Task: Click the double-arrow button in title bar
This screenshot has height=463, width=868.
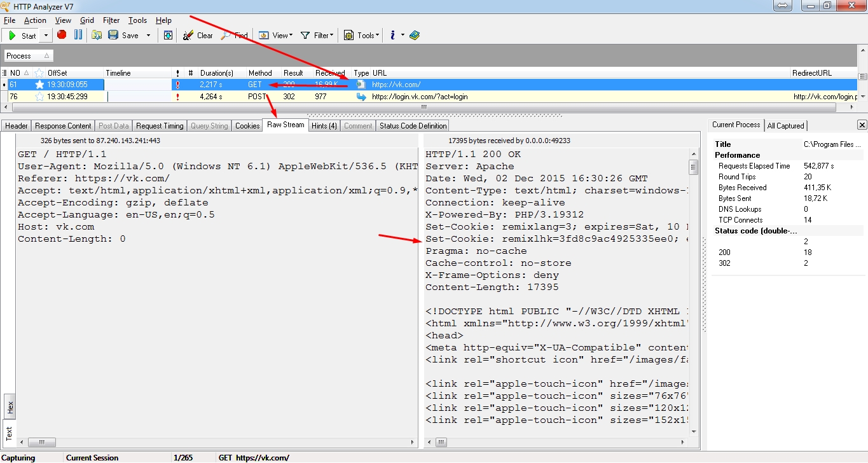Action: 782,5
